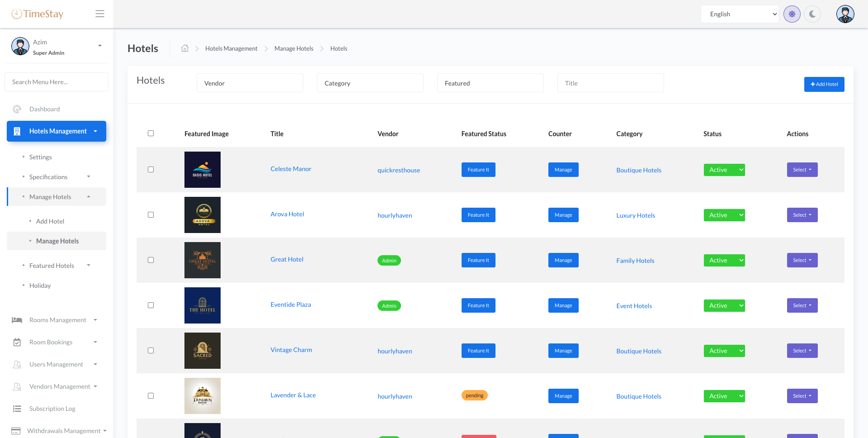The width and height of the screenshot is (868, 438).
Task: Open the Vintage Charm hotel link
Action: [291, 350]
